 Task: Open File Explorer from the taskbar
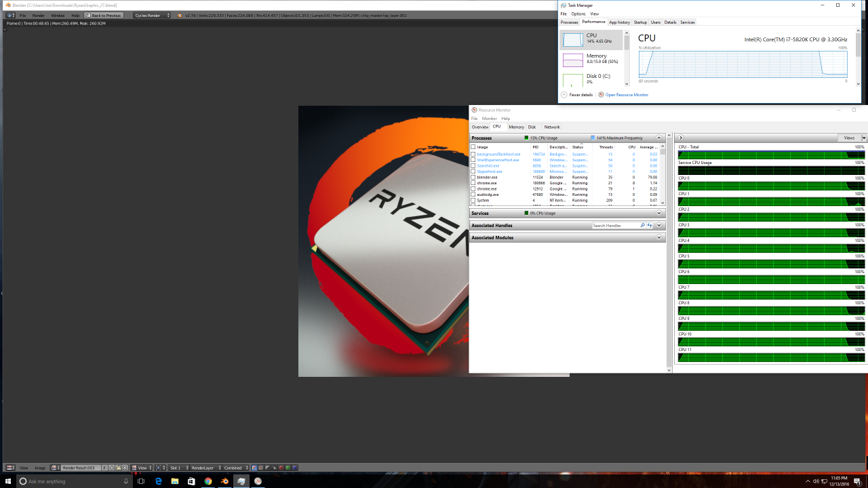tap(175, 481)
